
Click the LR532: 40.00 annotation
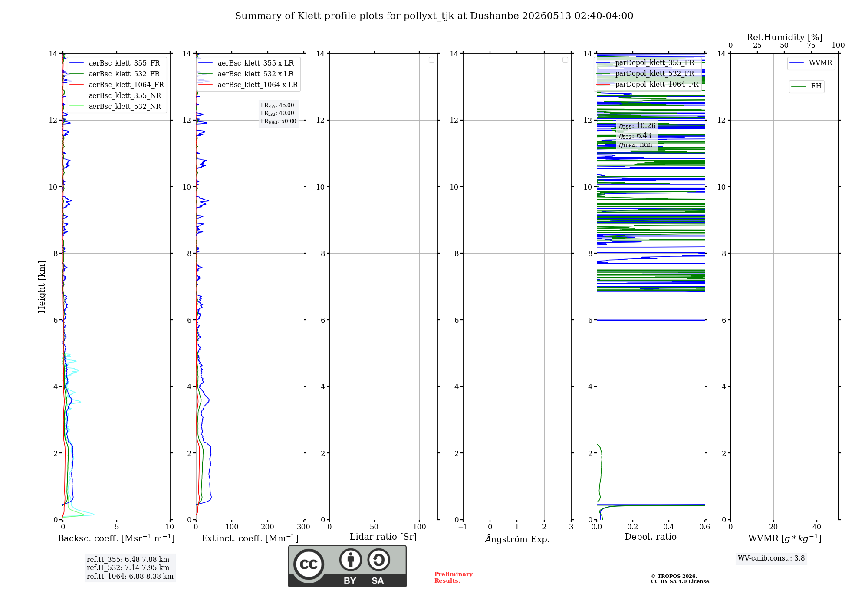277,113
